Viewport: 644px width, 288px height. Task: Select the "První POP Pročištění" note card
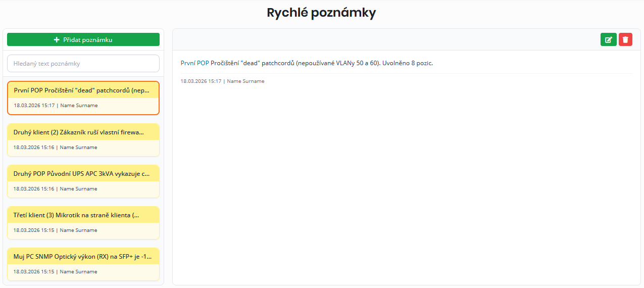tap(83, 91)
